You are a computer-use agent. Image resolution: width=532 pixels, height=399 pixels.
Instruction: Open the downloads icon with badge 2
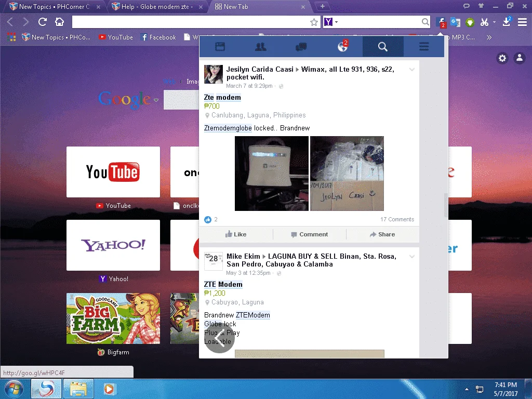pos(507,22)
